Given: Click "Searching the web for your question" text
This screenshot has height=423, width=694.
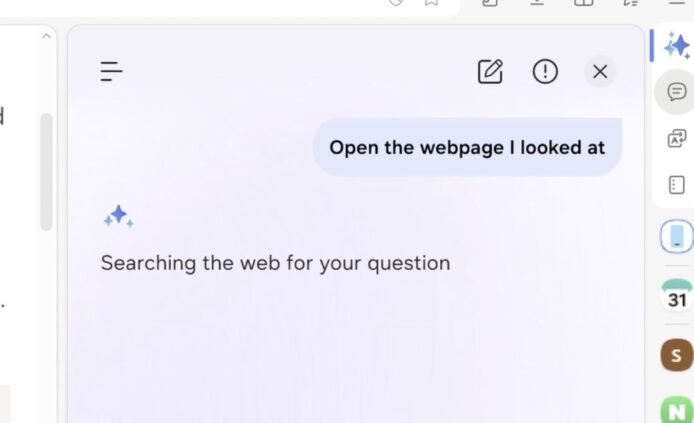Looking at the screenshot, I should coord(275,263).
